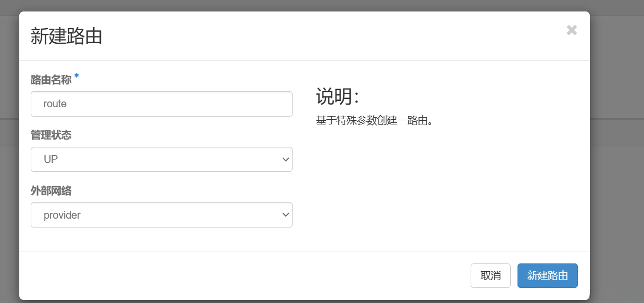The width and height of the screenshot is (644, 303).
Task: Click the 基于特殊参数创建一路由 description text
Action: tap(374, 121)
